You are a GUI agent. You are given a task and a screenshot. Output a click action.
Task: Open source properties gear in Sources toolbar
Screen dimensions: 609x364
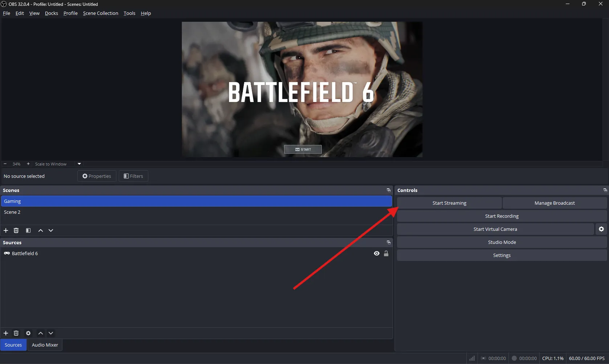point(28,333)
